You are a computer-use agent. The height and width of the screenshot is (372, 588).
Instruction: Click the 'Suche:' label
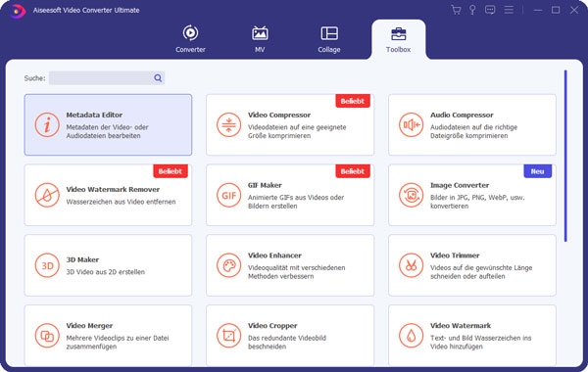35,78
